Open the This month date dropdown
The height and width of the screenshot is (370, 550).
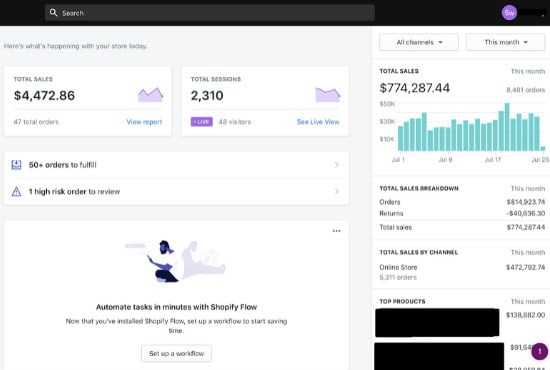(505, 42)
